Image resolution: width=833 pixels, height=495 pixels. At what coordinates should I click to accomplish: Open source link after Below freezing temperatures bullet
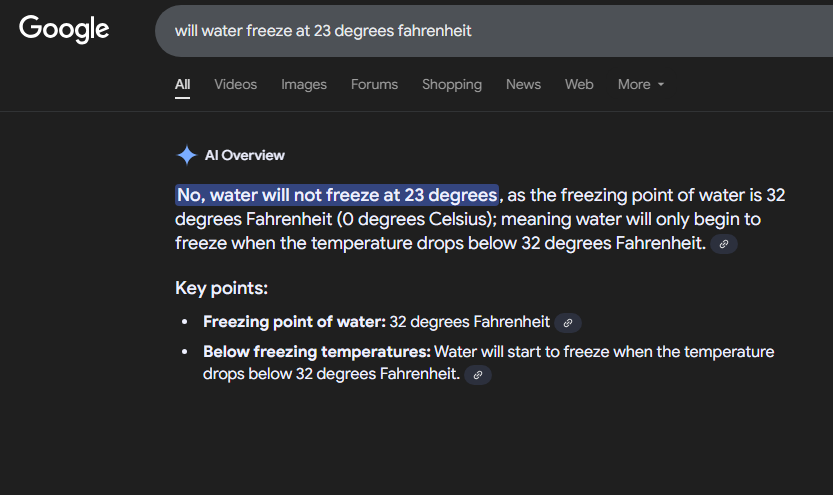[478, 375]
